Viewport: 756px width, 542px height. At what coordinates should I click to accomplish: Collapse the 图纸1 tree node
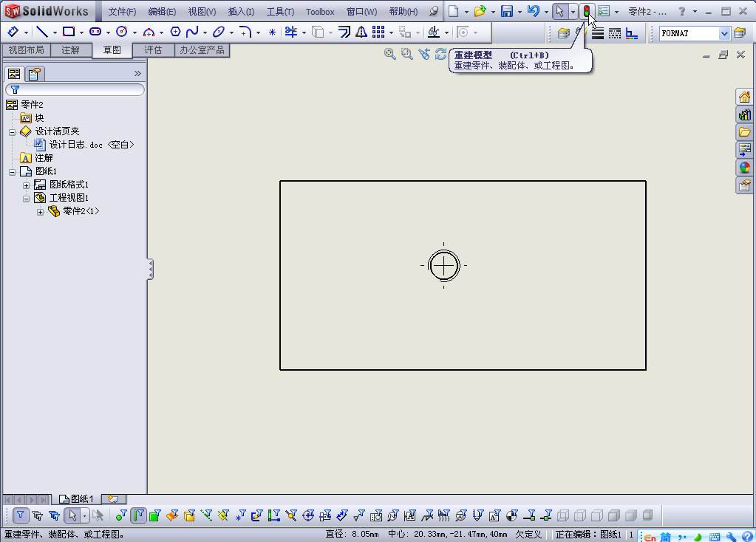(12, 171)
